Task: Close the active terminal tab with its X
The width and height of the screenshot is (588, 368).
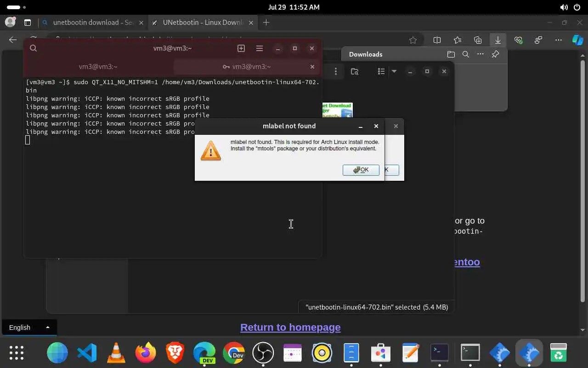Action: pyautogui.click(x=312, y=67)
